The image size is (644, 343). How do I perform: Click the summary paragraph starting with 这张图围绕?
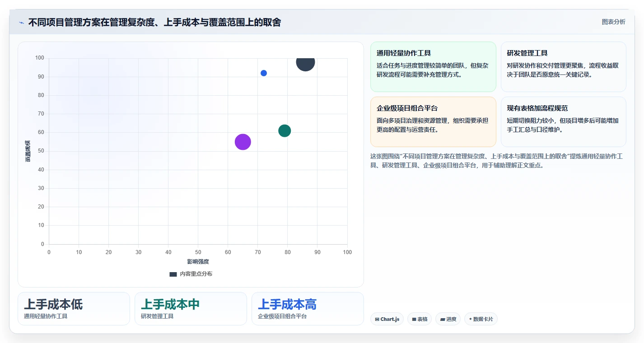[497, 161]
